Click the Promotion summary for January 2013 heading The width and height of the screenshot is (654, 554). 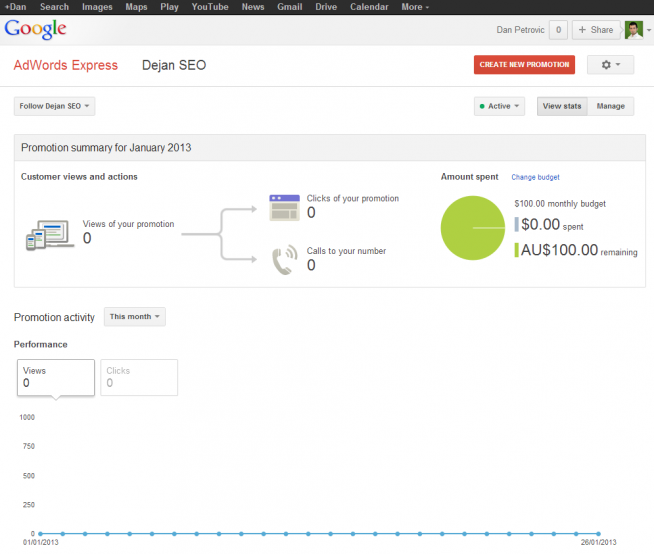(x=106, y=148)
